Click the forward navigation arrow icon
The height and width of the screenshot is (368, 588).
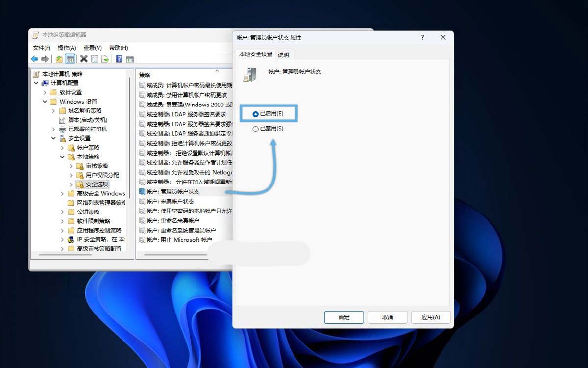45,59
